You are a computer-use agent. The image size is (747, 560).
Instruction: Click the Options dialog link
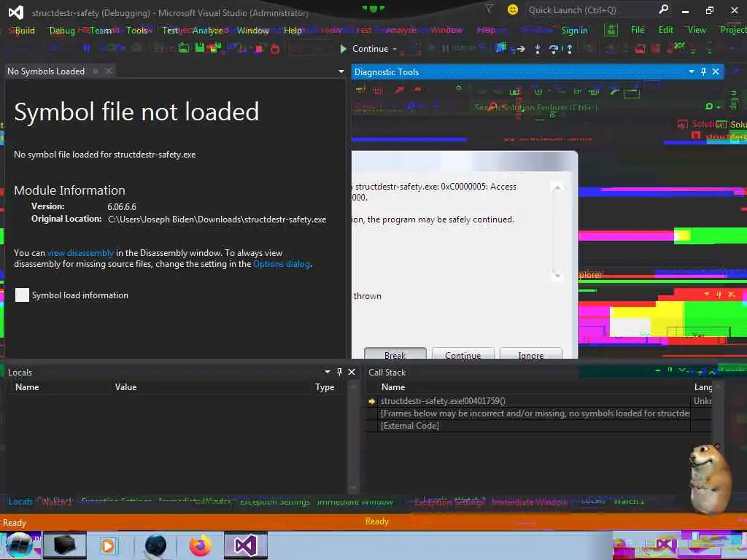[282, 264]
